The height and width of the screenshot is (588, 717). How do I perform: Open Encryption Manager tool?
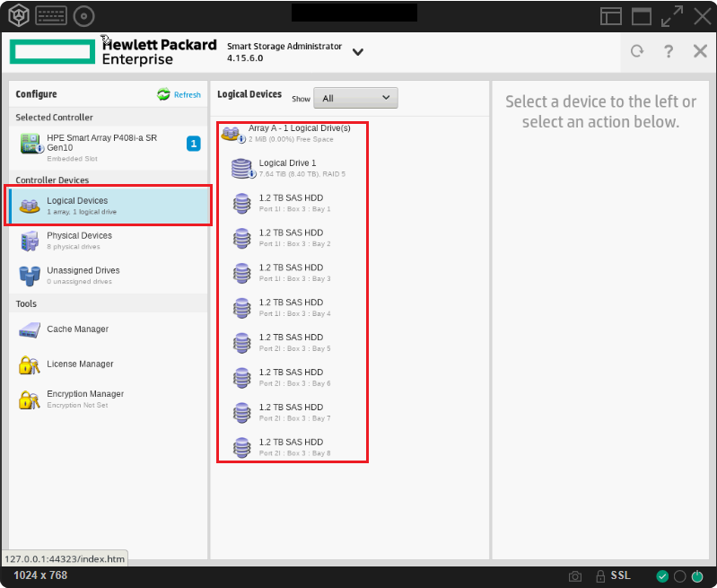(x=109, y=399)
